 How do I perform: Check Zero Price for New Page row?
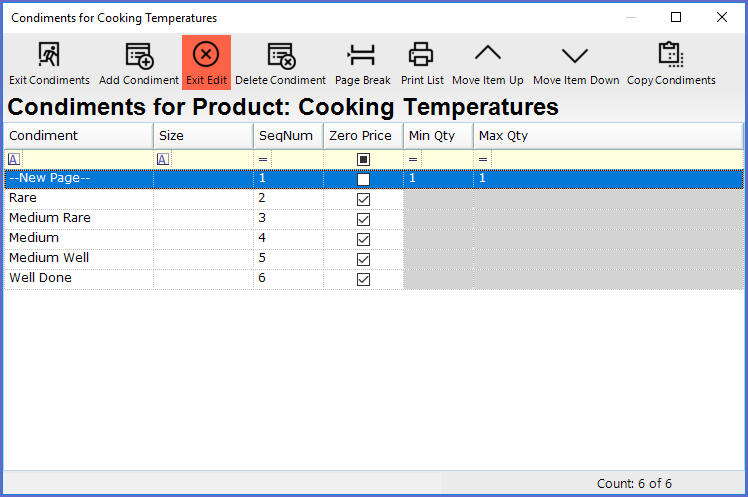(x=363, y=179)
